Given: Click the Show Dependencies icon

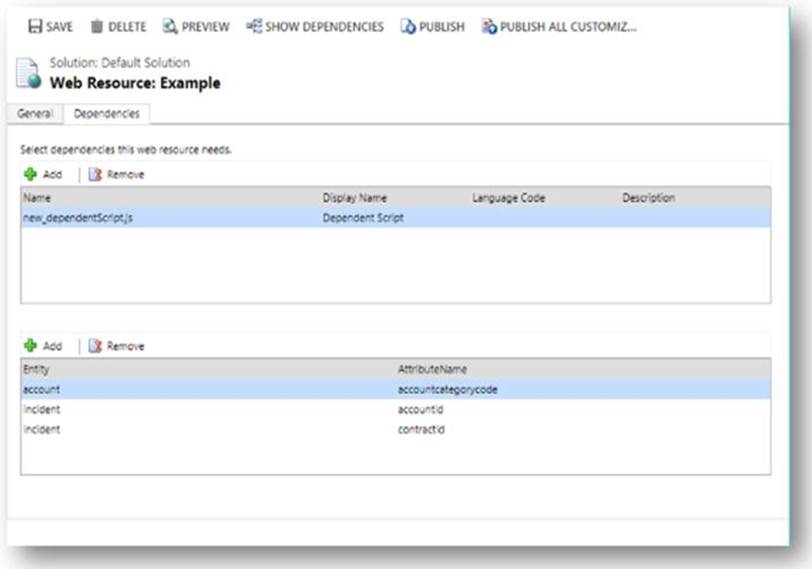Looking at the screenshot, I should (254, 27).
